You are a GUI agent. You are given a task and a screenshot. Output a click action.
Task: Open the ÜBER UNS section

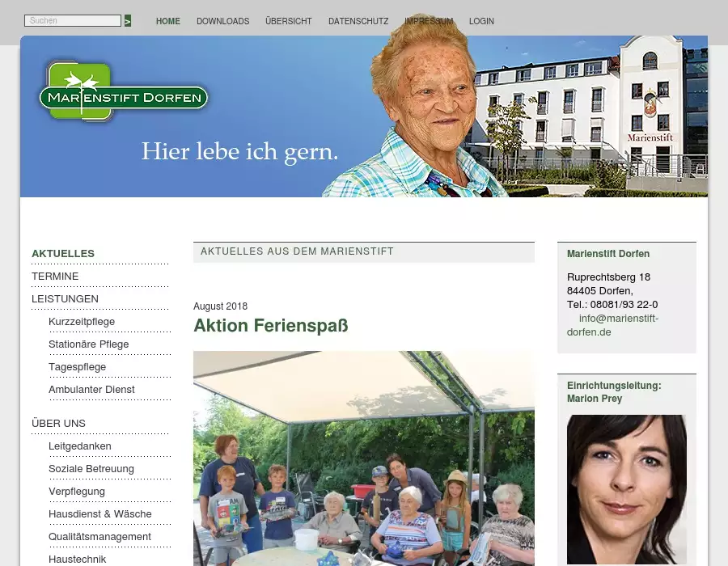tap(58, 424)
